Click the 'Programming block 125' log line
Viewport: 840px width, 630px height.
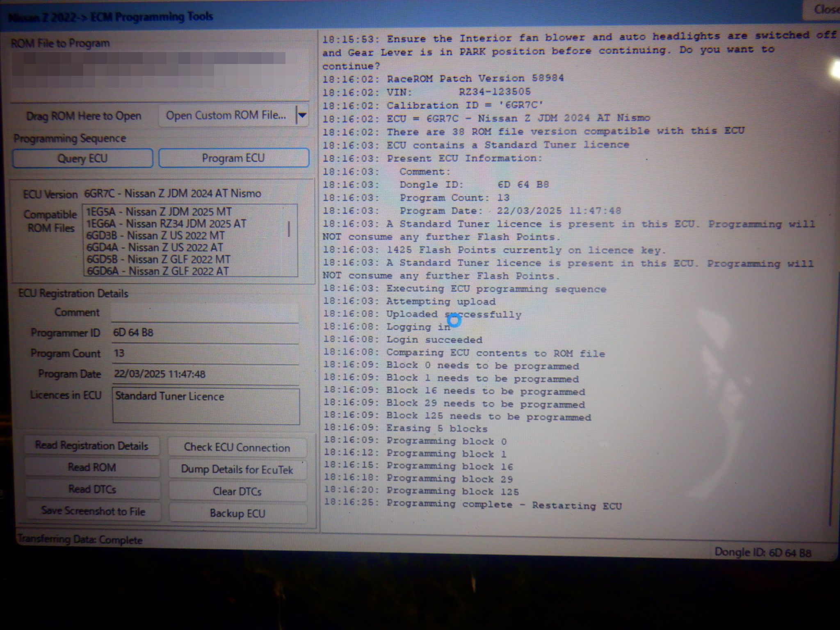[421, 491]
